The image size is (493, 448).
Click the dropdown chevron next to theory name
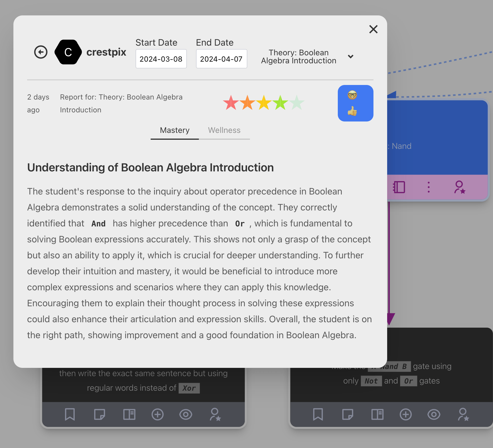click(351, 56)
